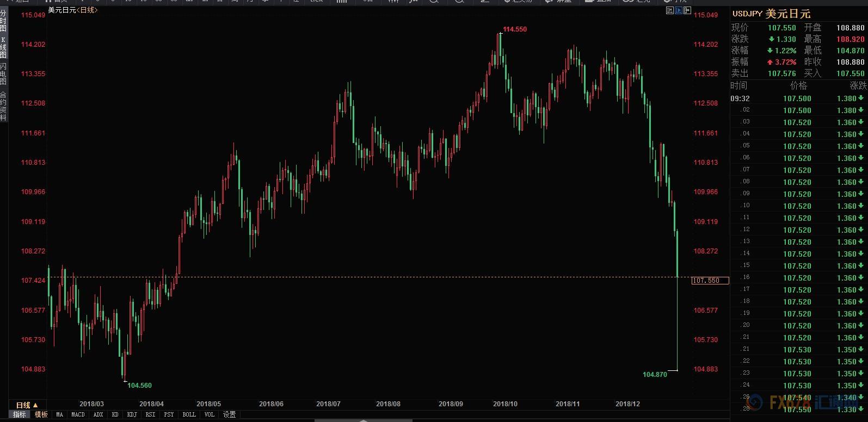Open the 分时图 side tab
Screen dimensions: 868x422
click(x=3, y=21)
